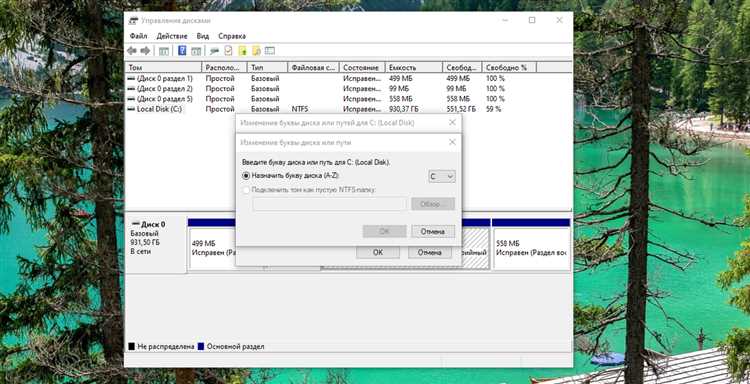
Task: Open the Справка menu
Action: point(232,36)
